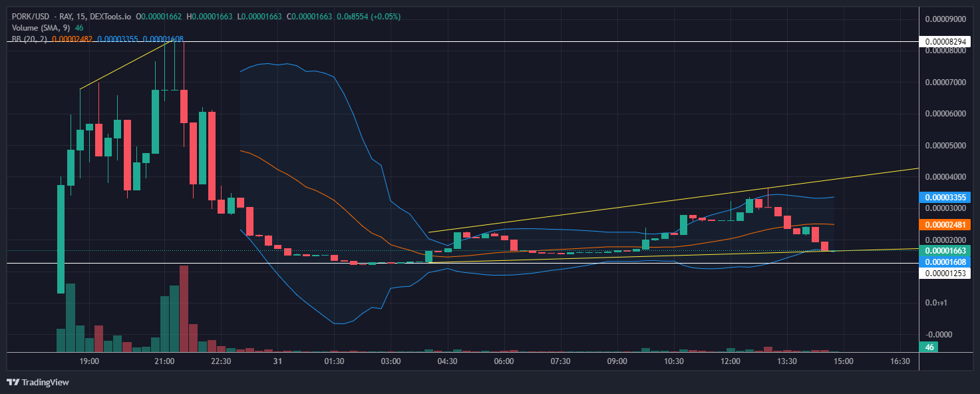The image size is (980, 394).
Task: Click the orange 0.00002481 basis price label
Action: (x=945, y=225)
